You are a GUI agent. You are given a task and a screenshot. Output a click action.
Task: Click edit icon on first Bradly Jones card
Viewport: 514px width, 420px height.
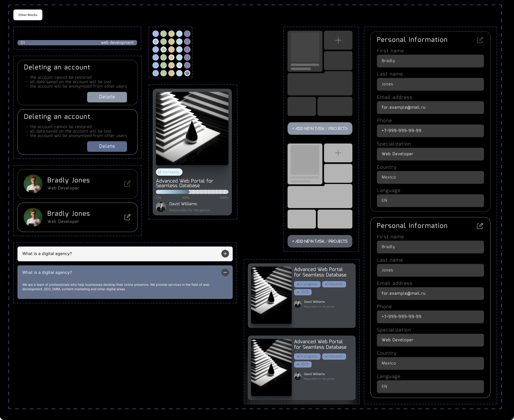pos(127,184)
